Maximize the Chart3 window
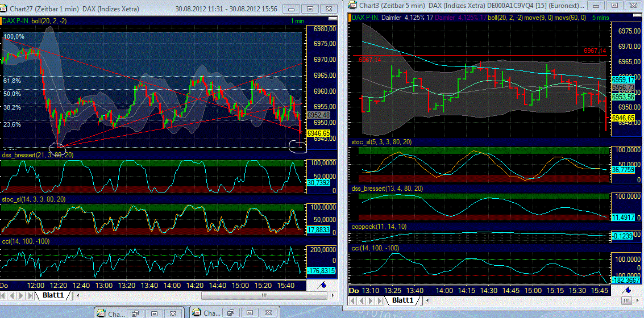Viewport: 644px width, 318px height. [x=614, y=5]
